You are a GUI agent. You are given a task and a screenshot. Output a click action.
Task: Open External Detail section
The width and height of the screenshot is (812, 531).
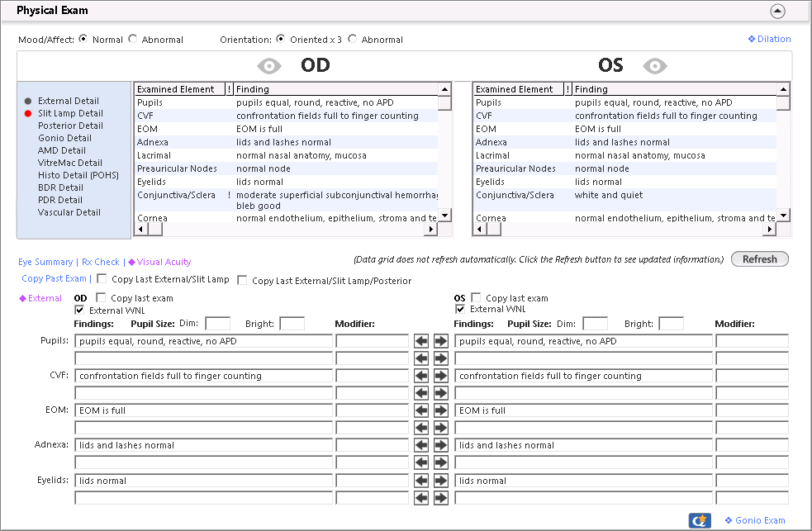coord(69,101)
